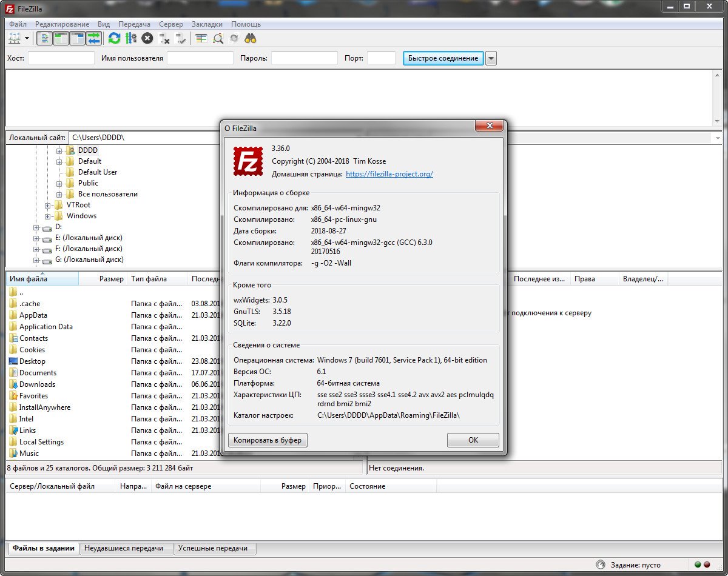Screen dimensions: 728x576
Task: Open the Передача menu
Action: tap(135, 24)
